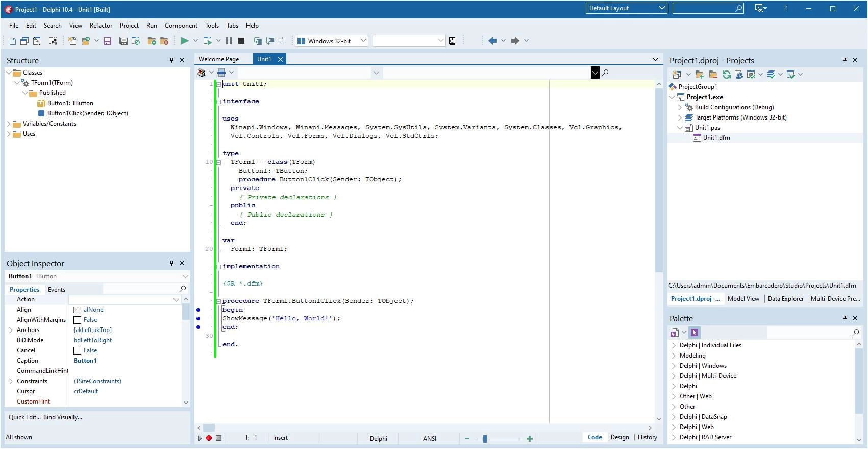Click the Stop program reset icon
Viewport: 868px width, 449px height.
pos(241,41)
